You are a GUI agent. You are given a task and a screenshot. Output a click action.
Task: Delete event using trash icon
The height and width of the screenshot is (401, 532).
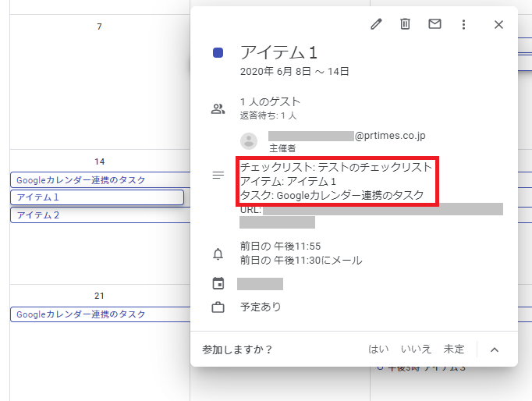[x=405, y=24]
